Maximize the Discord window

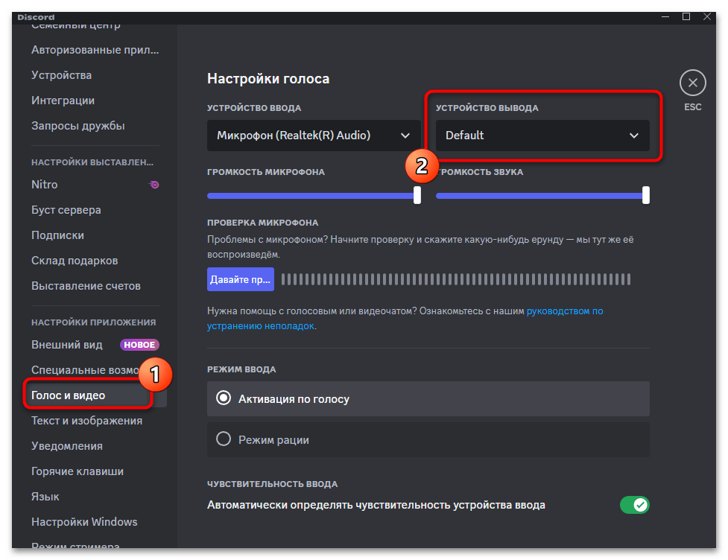click(686, 16)
